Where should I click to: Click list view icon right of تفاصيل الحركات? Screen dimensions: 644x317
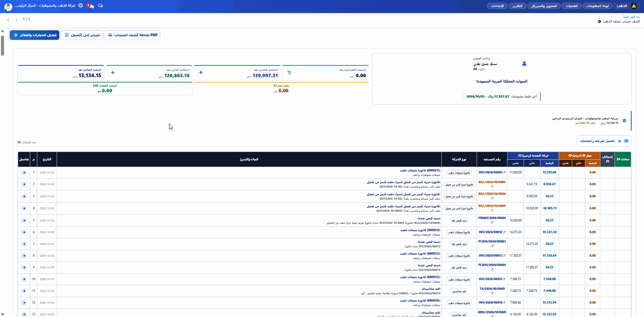point(626,141)
